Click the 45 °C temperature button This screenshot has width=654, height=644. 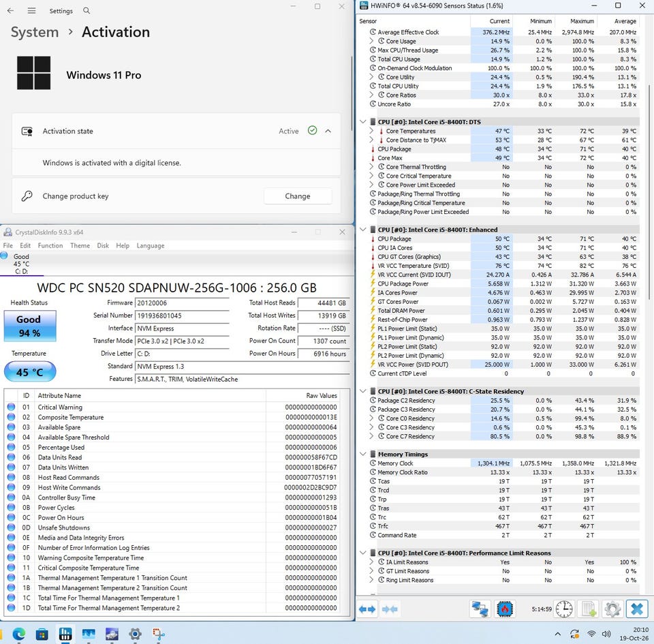tap(30, 372)
